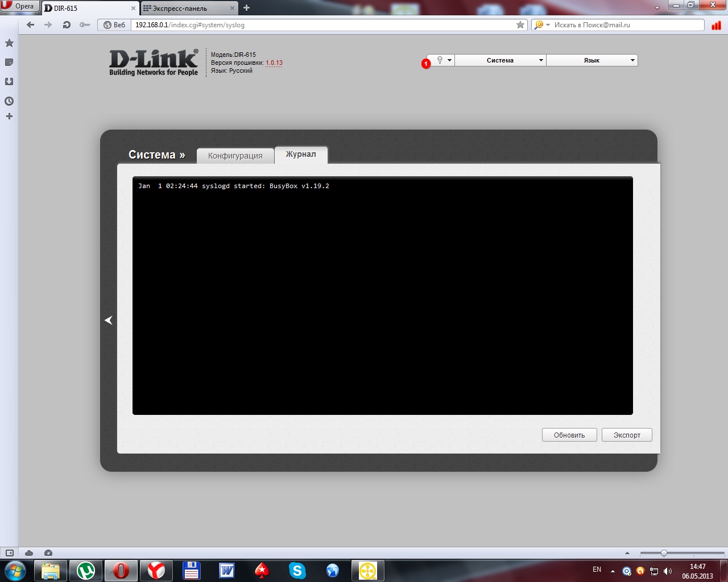This screenshot has height=582, width=728.
Task: Open the Downloads sidebar panel
Action: 9,82
